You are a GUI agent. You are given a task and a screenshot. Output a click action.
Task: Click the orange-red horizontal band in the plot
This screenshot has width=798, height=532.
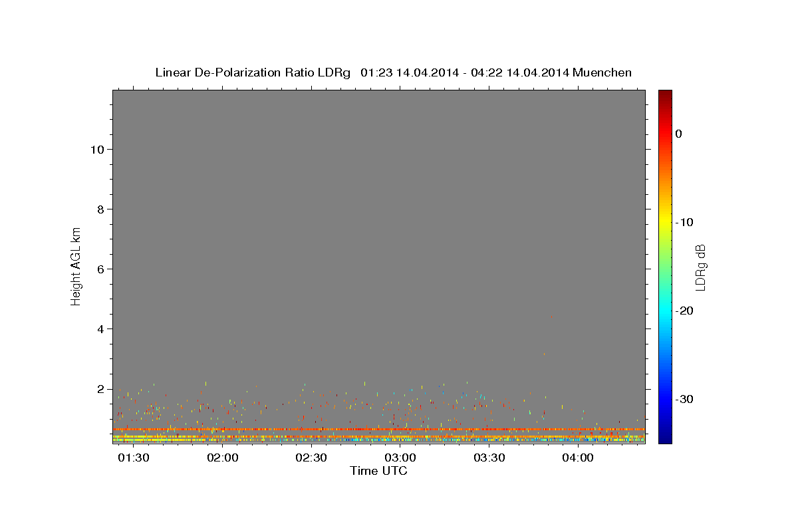click(x=379, y=430)
